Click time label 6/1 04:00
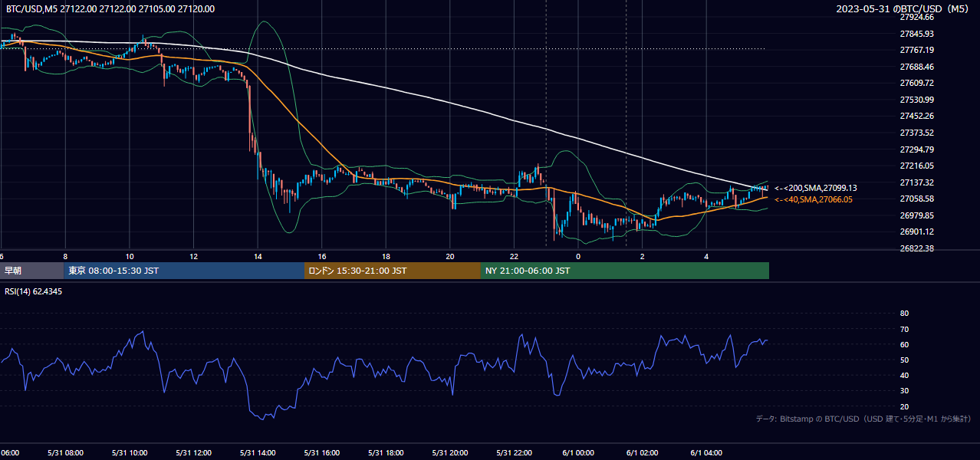 point(707,453)
